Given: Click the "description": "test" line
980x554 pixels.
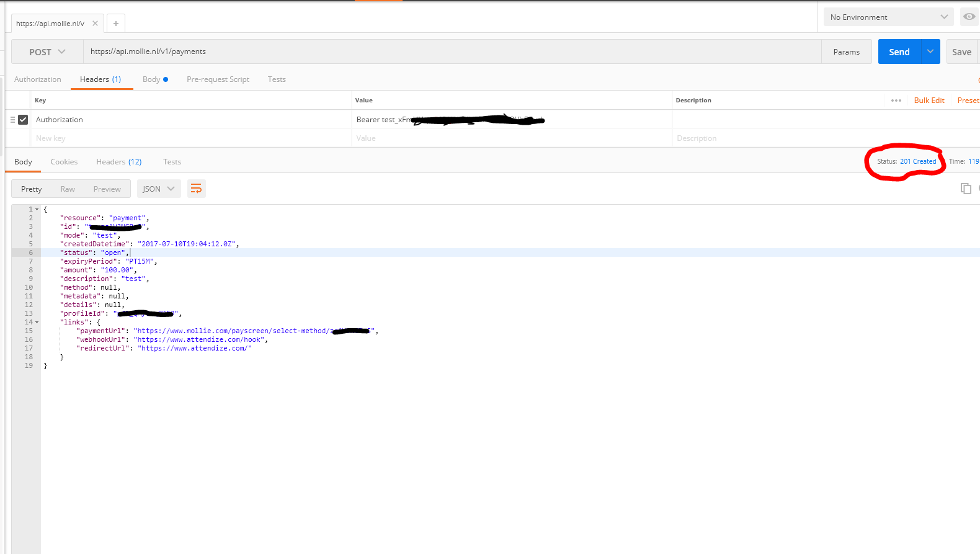Looking at the screenshot, I should [104, 279].
